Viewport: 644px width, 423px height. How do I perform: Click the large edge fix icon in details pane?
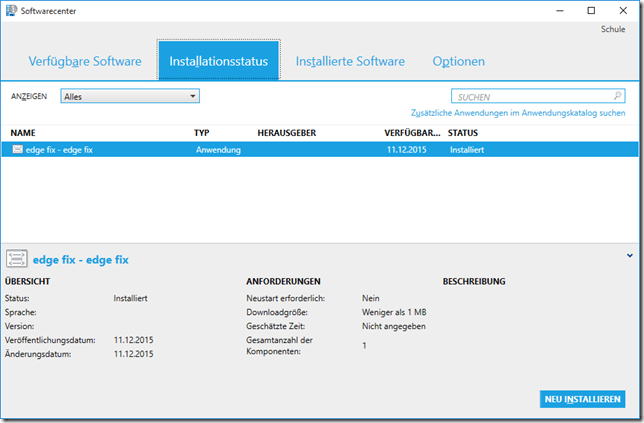click(x=19, y=260)
